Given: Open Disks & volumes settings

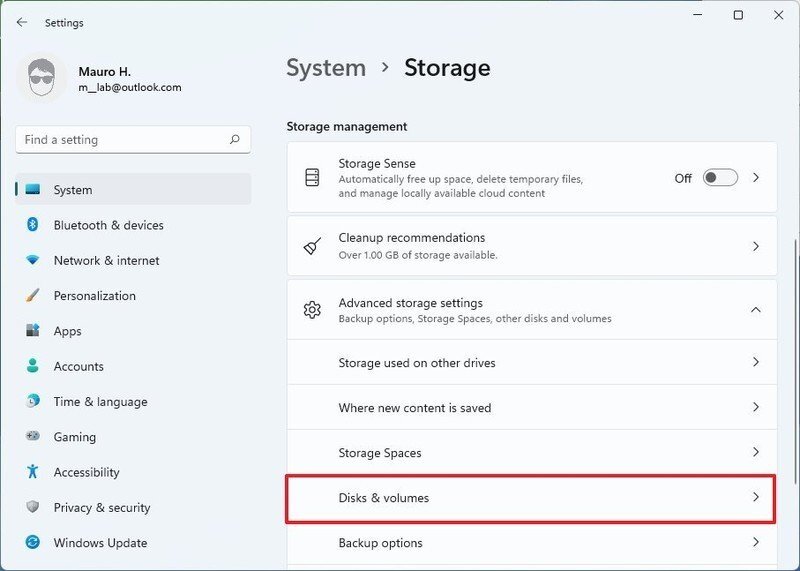Looking at the screenshot, I should [531, 498].
